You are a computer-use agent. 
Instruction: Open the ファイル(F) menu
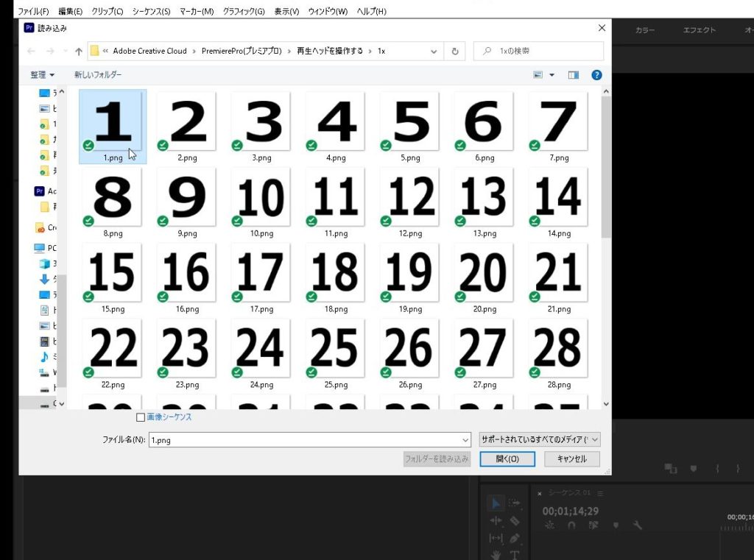(33, 12)
